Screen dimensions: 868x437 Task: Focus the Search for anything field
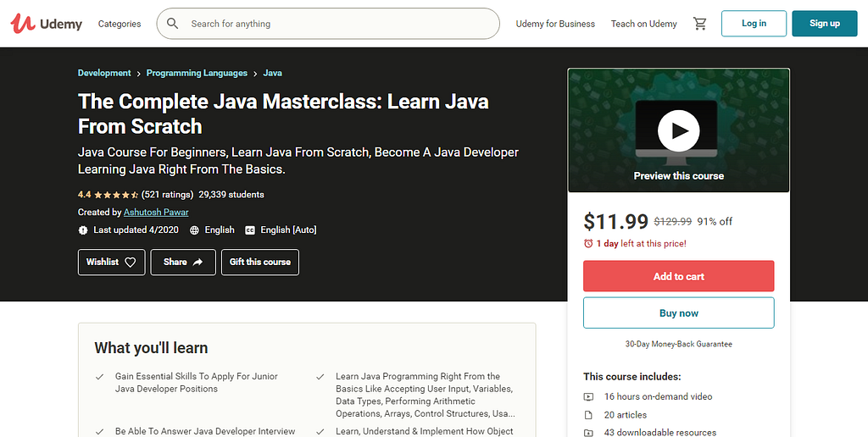339,24
